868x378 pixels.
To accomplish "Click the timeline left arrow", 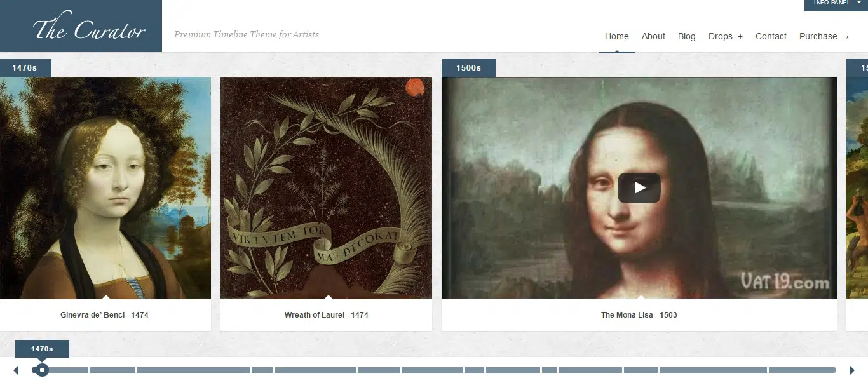I will 16,370.
